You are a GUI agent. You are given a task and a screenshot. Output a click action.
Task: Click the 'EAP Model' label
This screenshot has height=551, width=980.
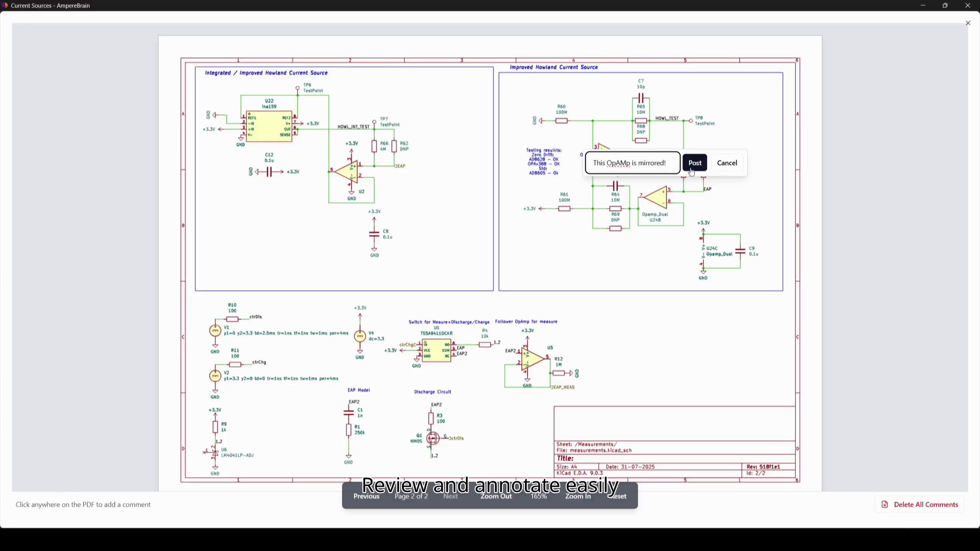pyautogui.click(x=358, y=390)
